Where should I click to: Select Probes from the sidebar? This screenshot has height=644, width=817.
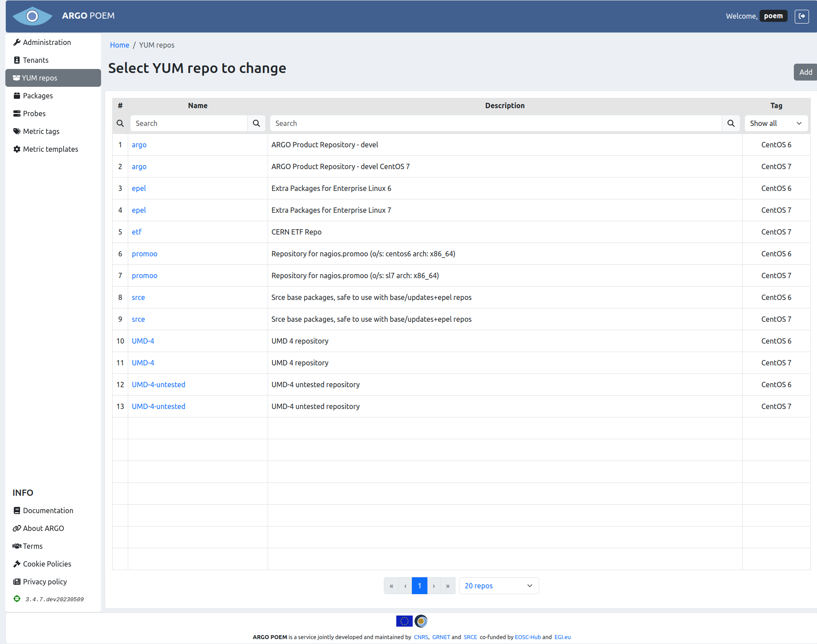pos(34,113)
